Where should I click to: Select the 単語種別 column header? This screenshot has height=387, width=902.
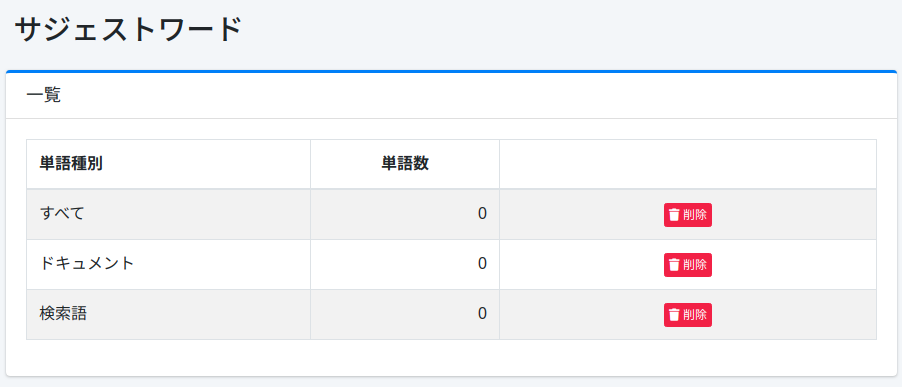click(169, 164)
